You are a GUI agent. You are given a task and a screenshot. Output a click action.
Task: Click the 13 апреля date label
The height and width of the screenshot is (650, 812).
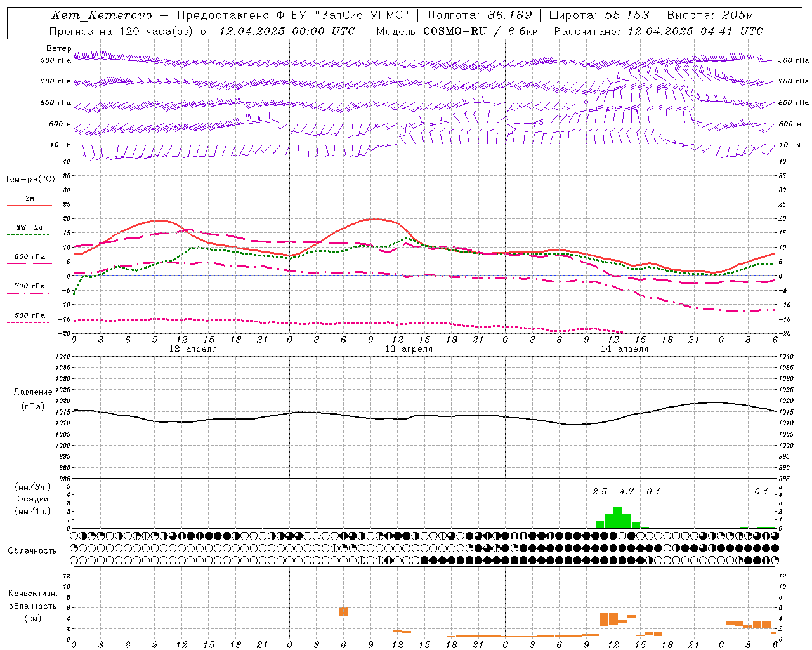tap(409, 349)
